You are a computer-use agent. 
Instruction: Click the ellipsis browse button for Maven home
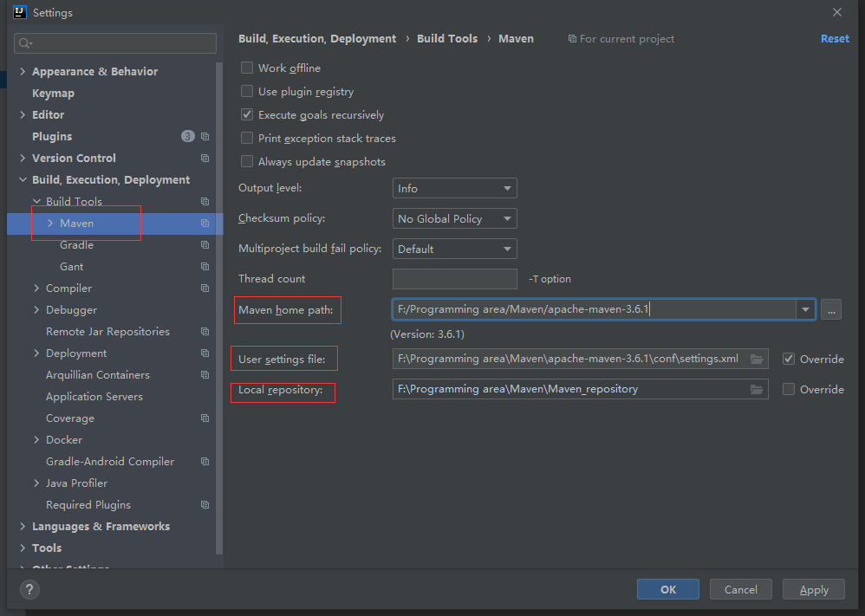click(x=830, y=309)
